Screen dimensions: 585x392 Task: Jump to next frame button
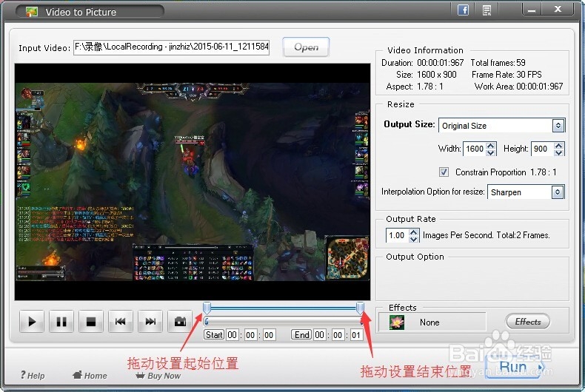click(150, 321)
